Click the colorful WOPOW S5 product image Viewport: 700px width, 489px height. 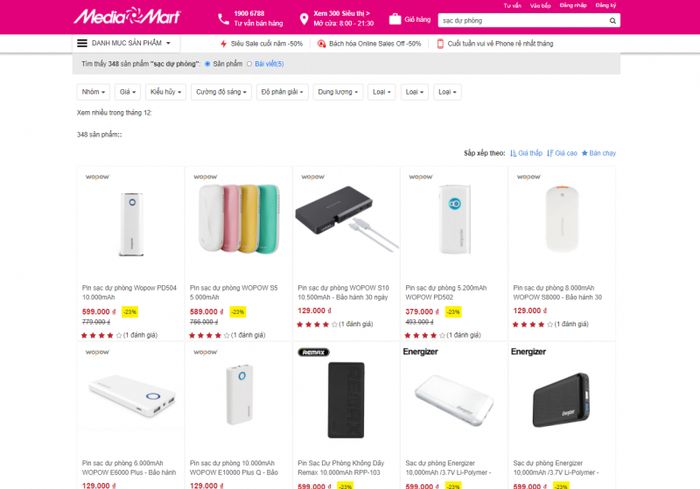tap(239, 219)
